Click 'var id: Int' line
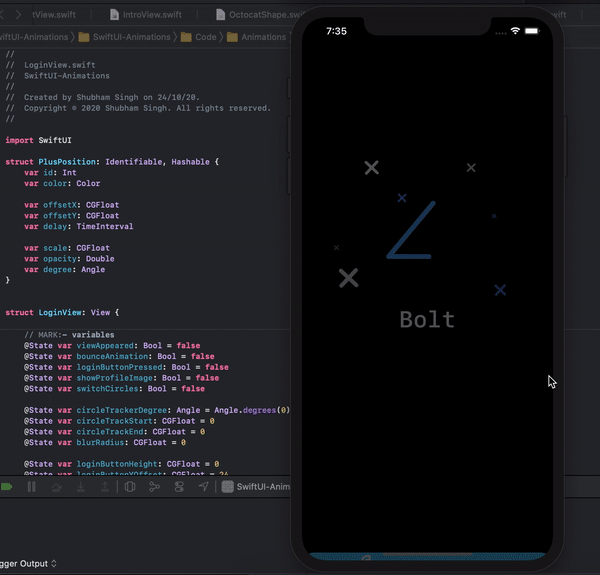The width and height of the screenshot is (600, 575). tap(50, 173)
